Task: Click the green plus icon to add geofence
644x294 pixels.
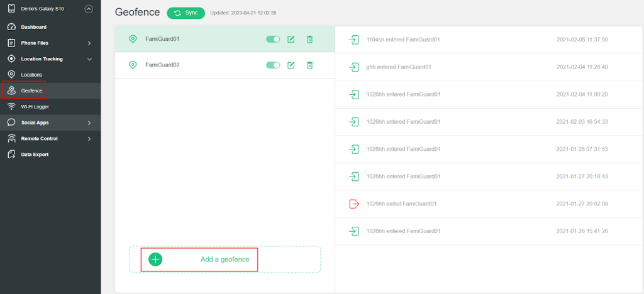Action: (155, 259)
